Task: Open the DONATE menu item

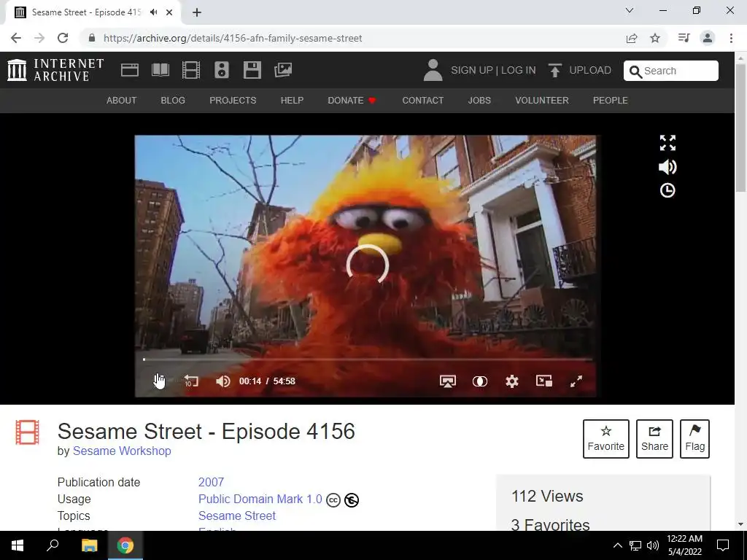Action: click(352, 101)
